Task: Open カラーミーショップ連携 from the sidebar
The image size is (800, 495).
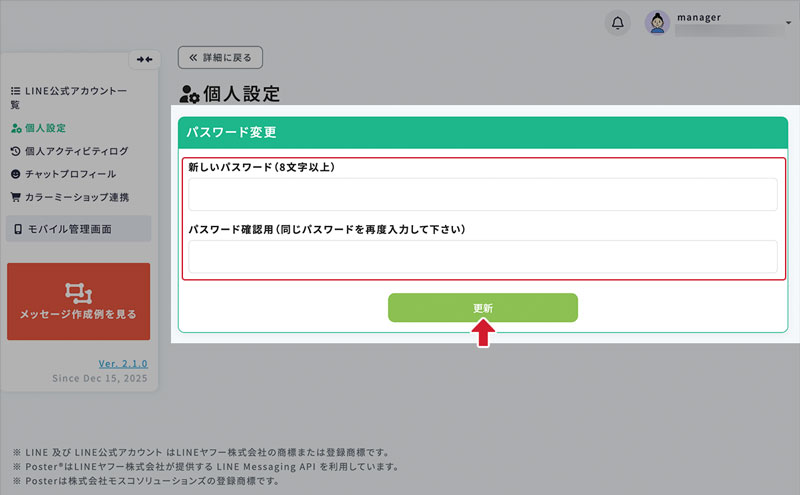Action: point(76,197)
